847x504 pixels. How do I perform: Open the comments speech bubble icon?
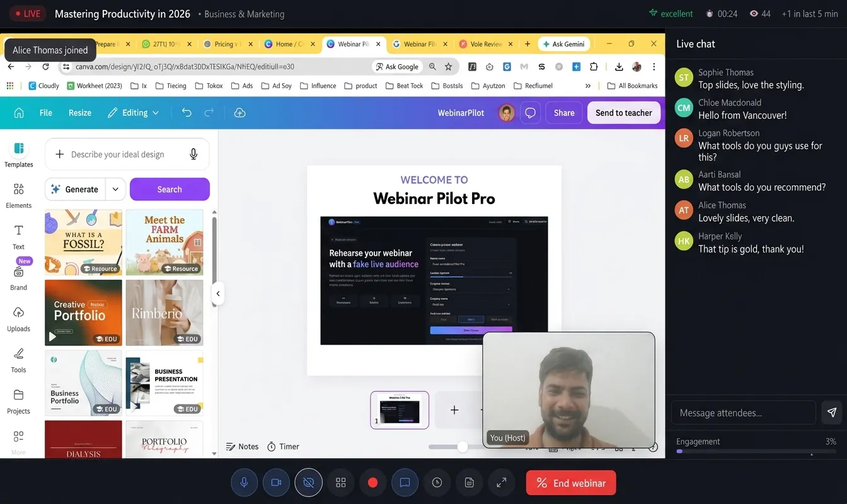[531, 113]
